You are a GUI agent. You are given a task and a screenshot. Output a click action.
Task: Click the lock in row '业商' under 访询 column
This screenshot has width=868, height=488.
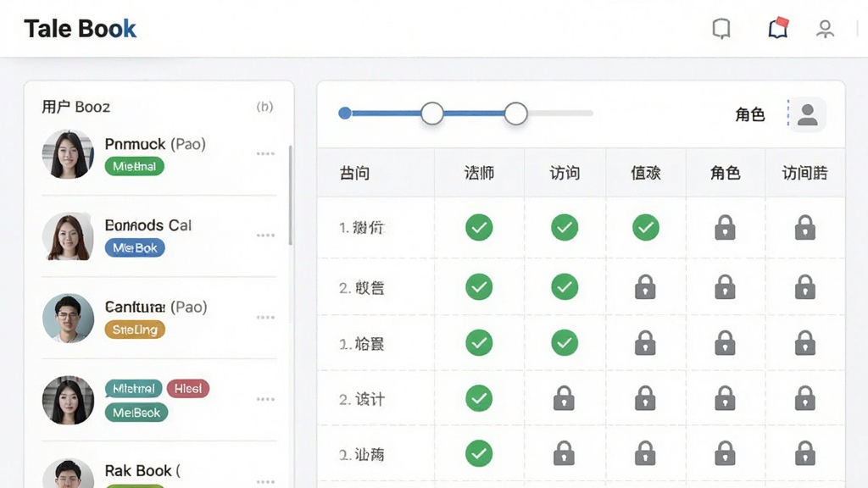coord(564,453)
